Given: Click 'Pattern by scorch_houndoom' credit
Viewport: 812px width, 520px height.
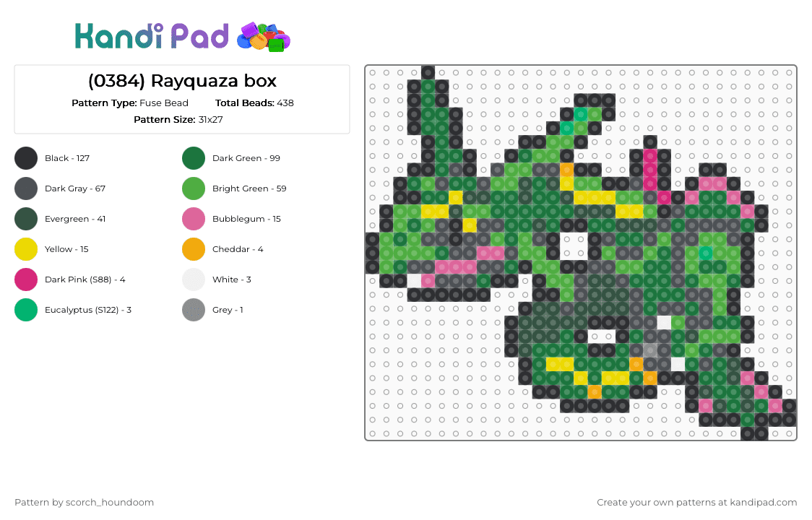Looking at the screenshot, I should (84, 503).
